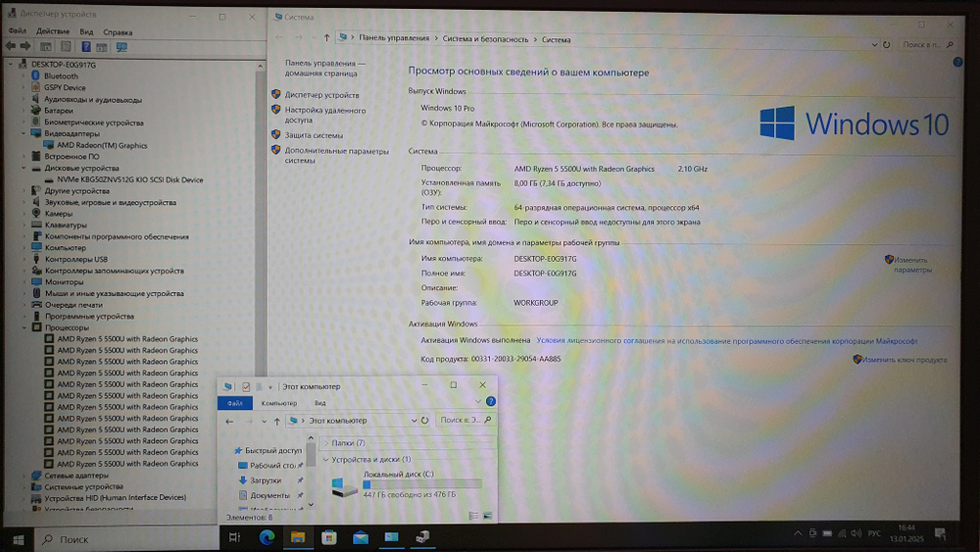Open Вид ribbon tab in Explorer

click(x=320, y=403)
